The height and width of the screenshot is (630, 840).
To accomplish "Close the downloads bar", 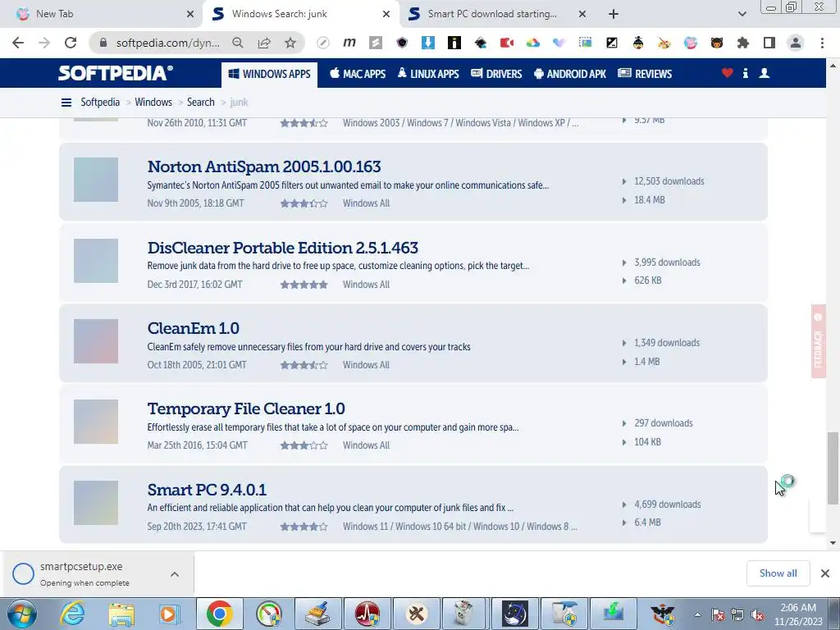I will [825, 573].
